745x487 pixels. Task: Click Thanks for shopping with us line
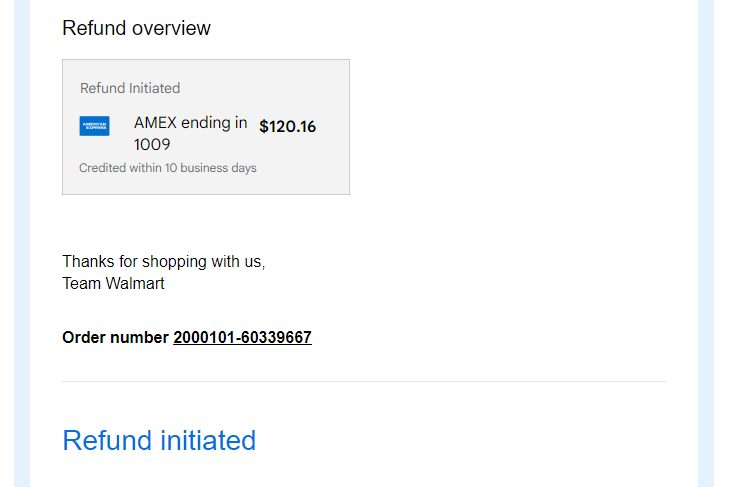pos(163,261)
